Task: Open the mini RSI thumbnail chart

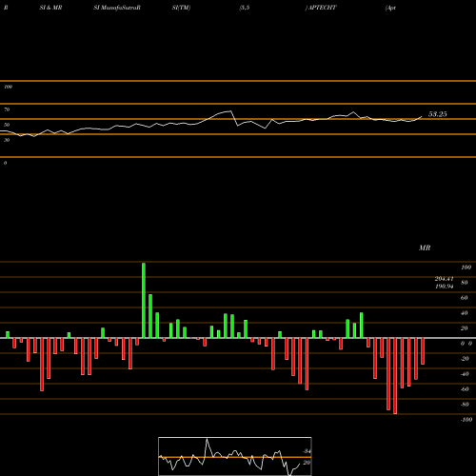Action: coord(235,456)
